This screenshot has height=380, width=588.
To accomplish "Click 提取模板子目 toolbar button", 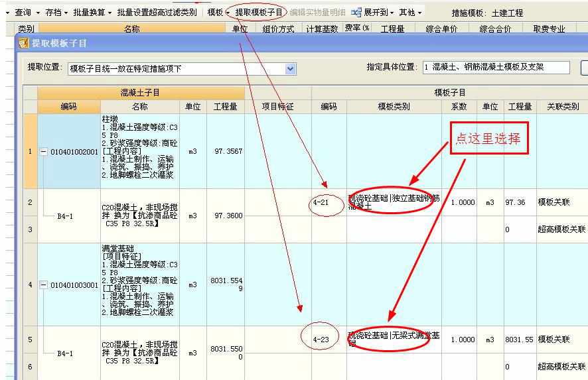I will pos(259,13).
